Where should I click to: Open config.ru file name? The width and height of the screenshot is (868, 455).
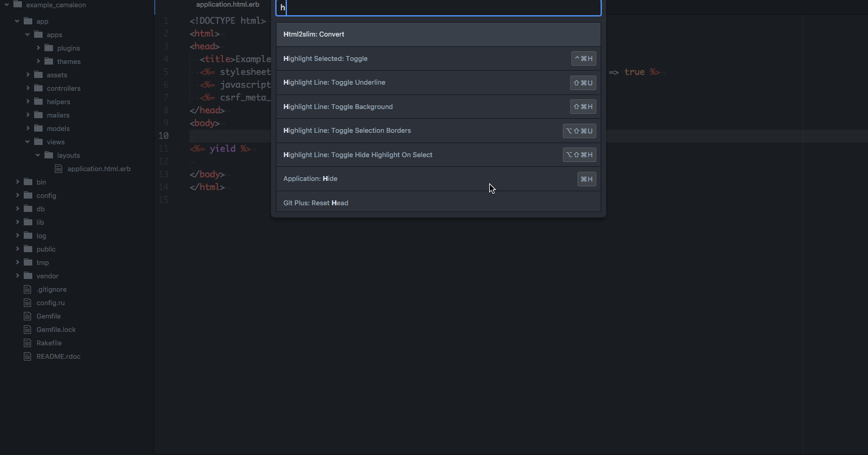pos(51,303)
